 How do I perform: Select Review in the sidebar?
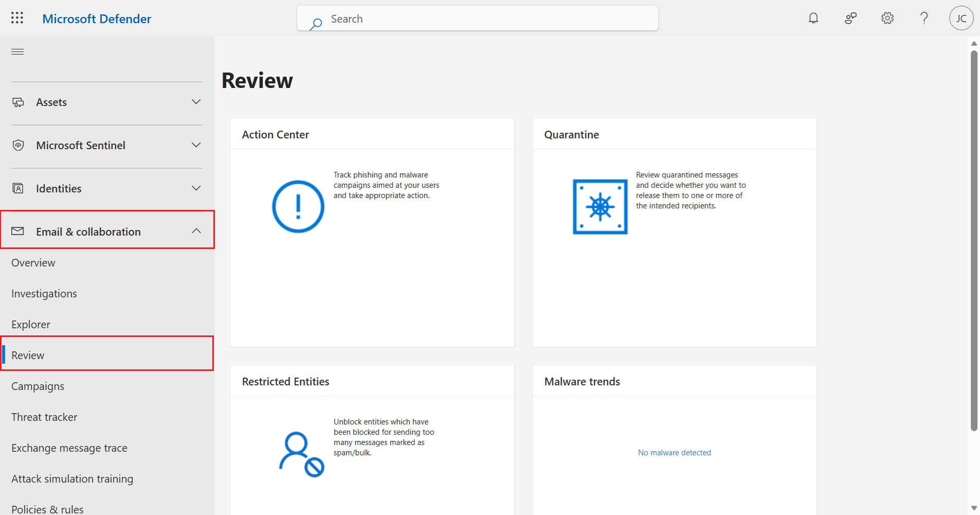coord(107,355)
